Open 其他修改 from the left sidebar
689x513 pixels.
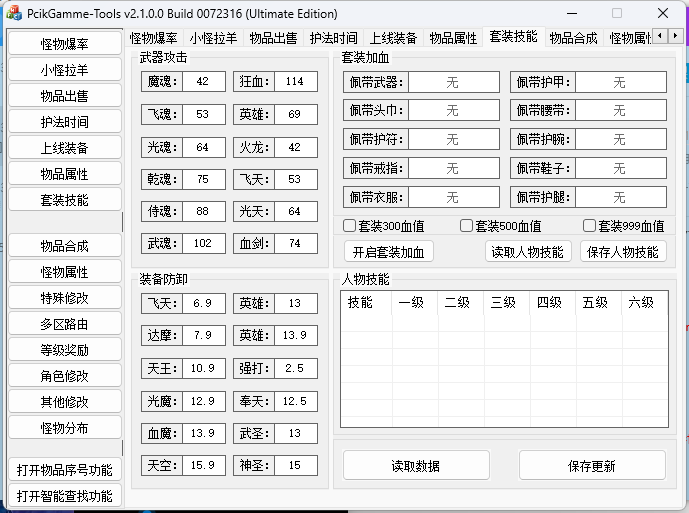click(65, 401)
